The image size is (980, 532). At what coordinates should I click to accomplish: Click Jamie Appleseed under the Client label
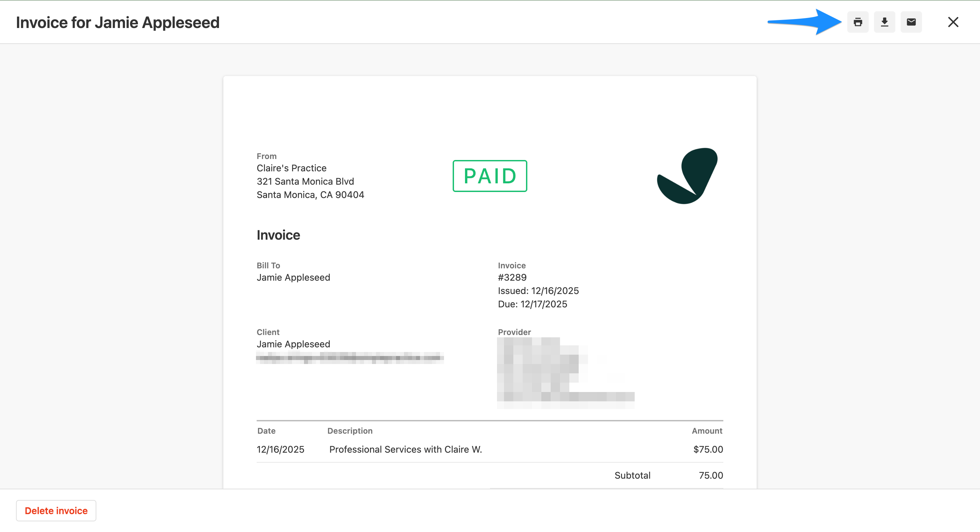point(293,344)
